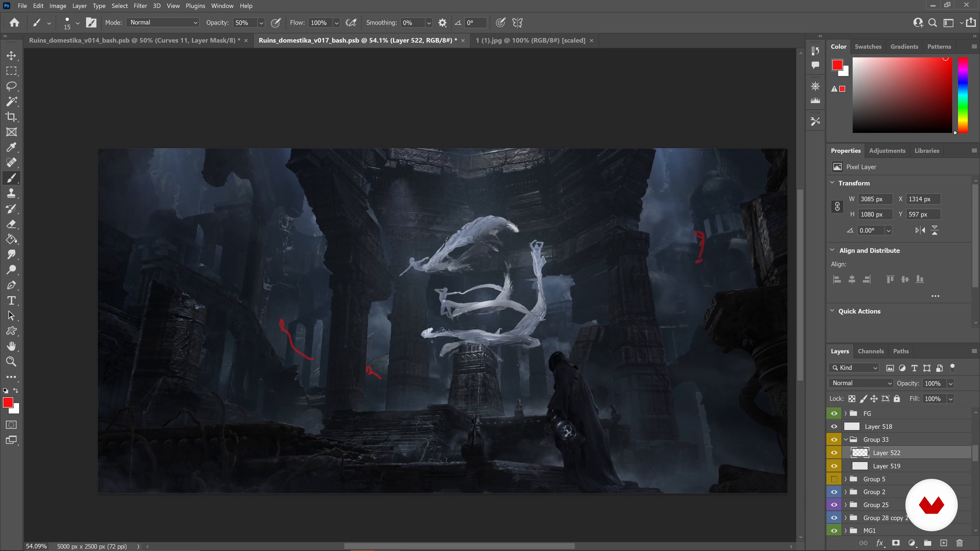Create new layer via plus icon

[944, 543]
